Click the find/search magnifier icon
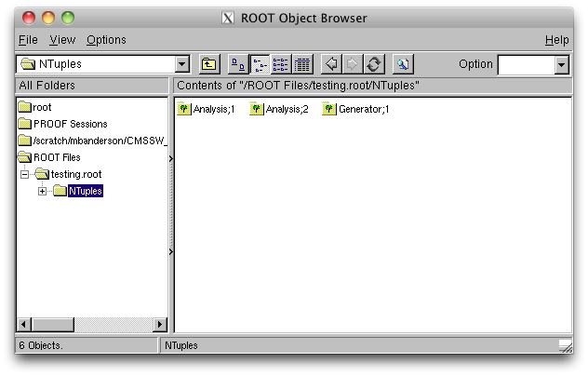The width and height of the screenshot is (588, 376). pyautogui.click(x=403, y=64)
